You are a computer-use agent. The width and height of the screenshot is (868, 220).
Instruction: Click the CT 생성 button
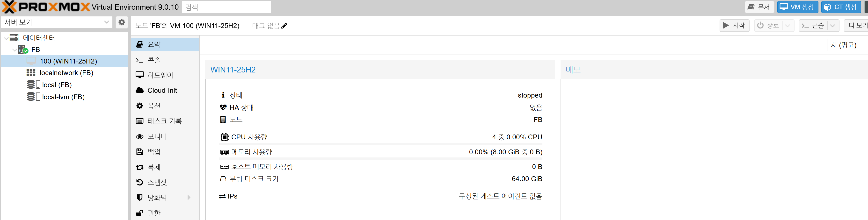(841, 7)
